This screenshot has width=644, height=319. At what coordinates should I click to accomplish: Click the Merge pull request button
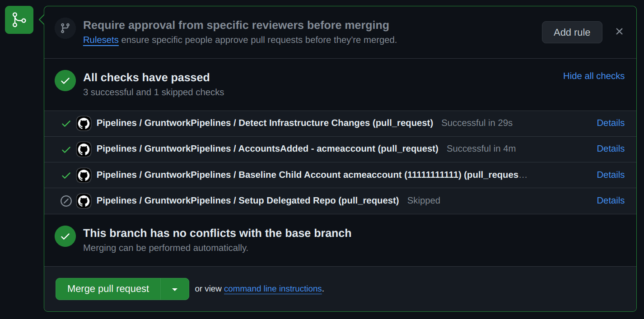pos(108,289)
